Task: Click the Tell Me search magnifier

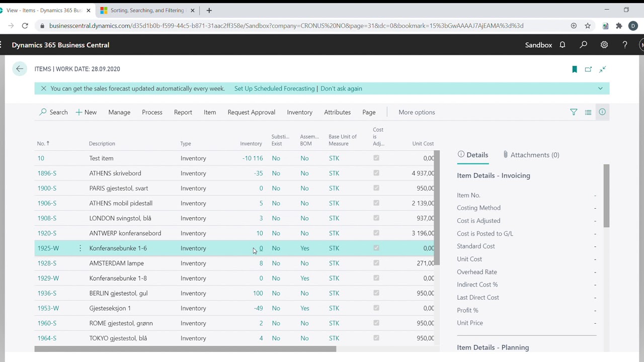Action: click(583, 45)
